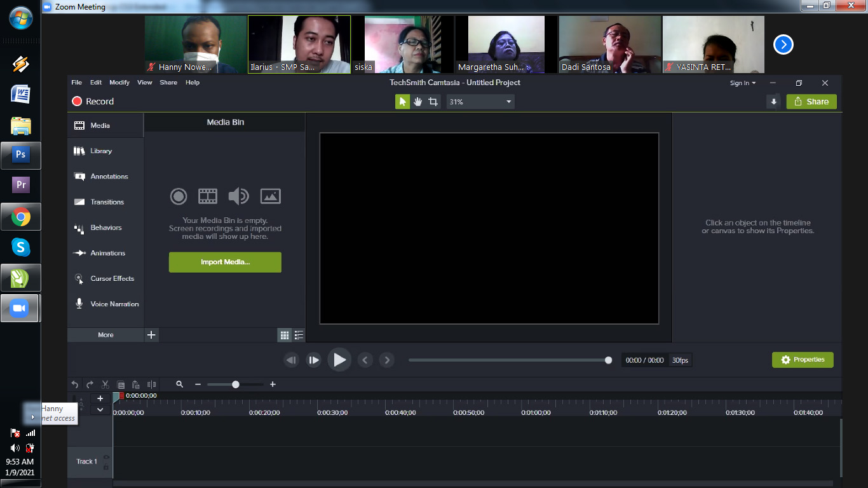
Task: Click the 30fps frame rate indicator
Action: tap(680, 360)
